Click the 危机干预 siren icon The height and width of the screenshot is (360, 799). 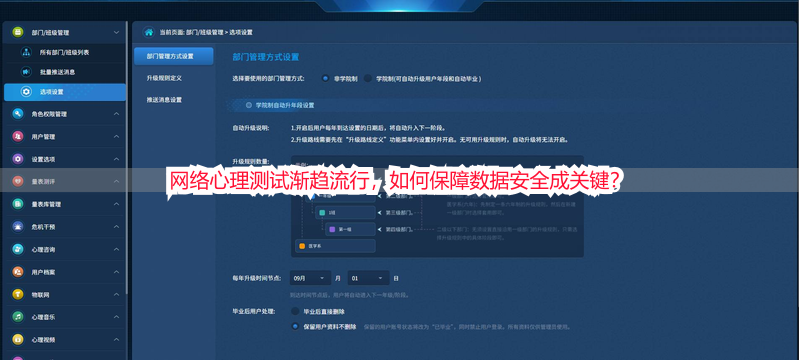click(x=18, y=226)
